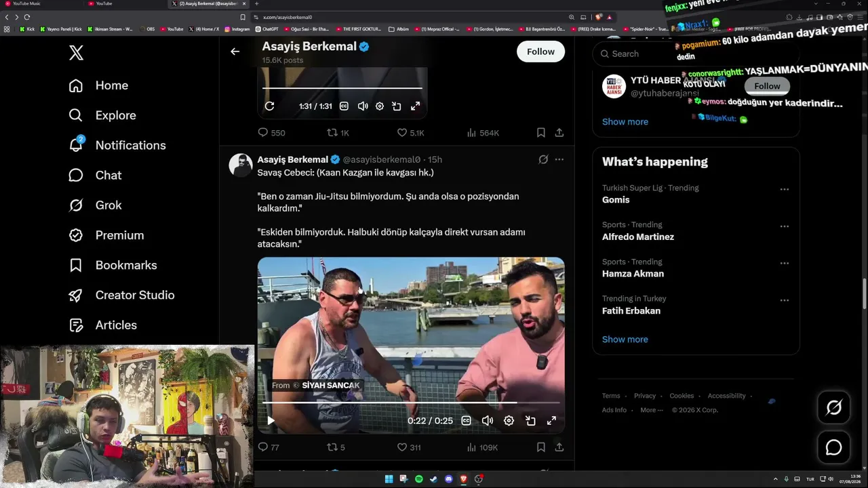Viewport: 868px width, 488px height.
Task: Play the Siyah Sancak video
Action: tap(271, 420)
